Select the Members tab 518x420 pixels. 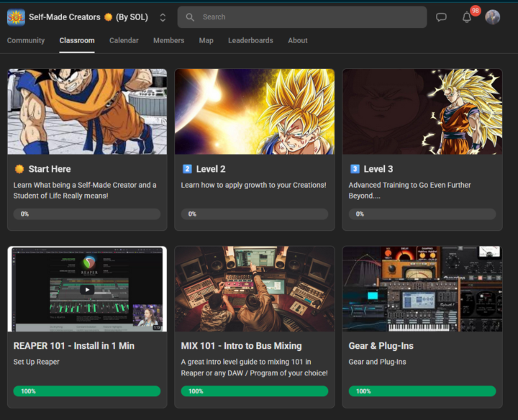[168, 41]
